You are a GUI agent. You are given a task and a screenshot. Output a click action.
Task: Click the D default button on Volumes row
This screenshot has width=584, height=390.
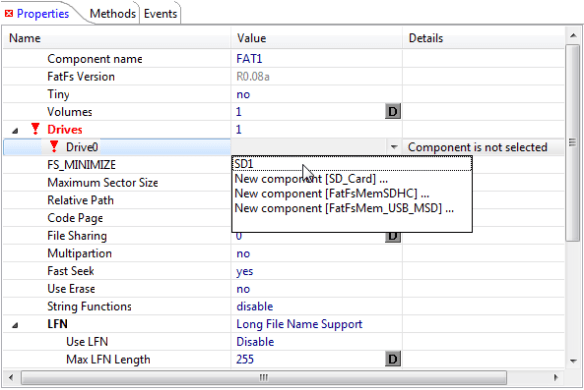click(x=393, y=112)
